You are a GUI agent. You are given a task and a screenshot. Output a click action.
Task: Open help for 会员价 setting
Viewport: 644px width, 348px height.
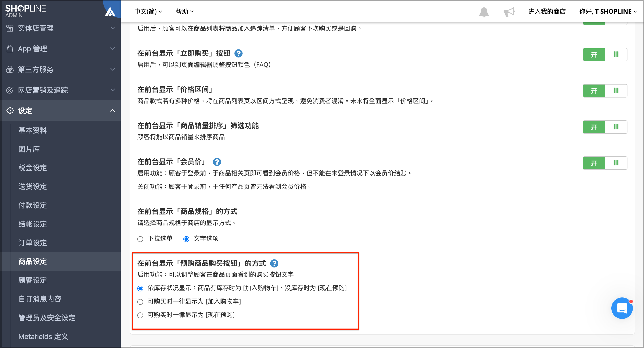(217, 162)
